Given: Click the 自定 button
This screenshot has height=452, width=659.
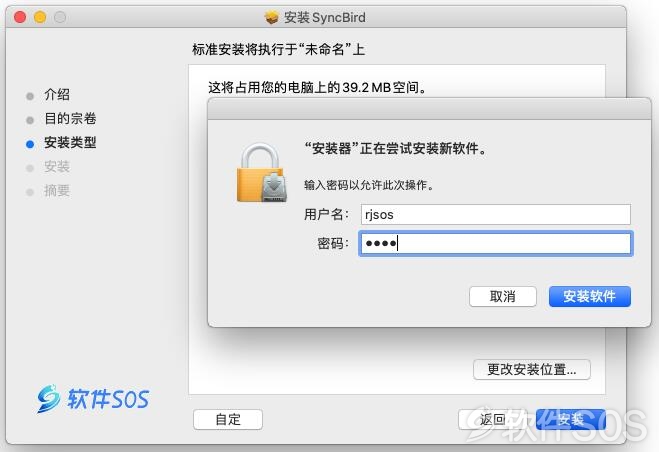Looking at the screenshot, I should point(228,419).
